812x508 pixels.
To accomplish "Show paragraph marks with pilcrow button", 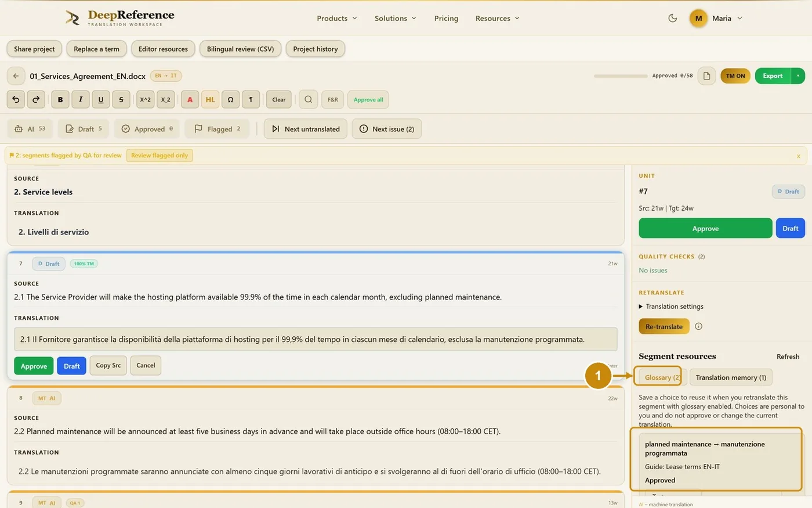I will pyautogui.click(x=251, y=99).
